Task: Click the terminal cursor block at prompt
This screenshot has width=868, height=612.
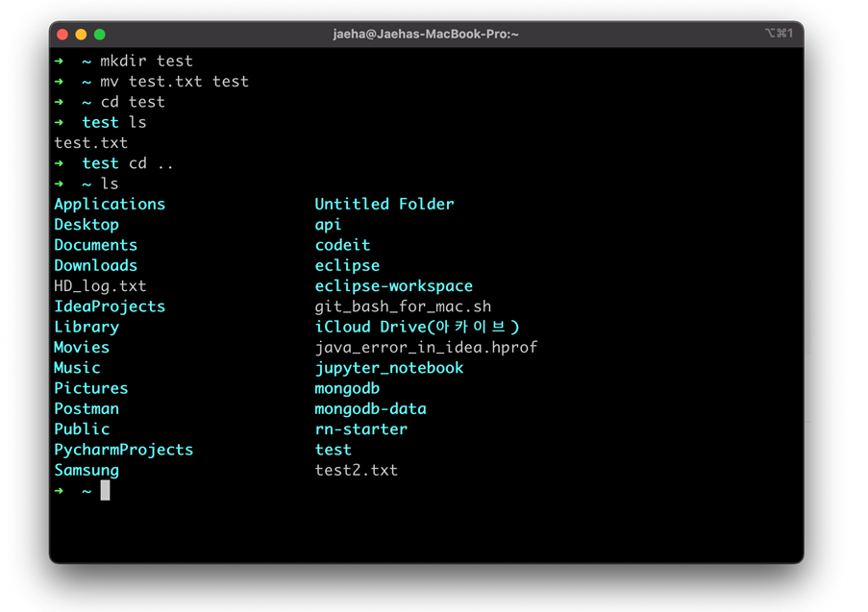Action: tap(105, 490)
